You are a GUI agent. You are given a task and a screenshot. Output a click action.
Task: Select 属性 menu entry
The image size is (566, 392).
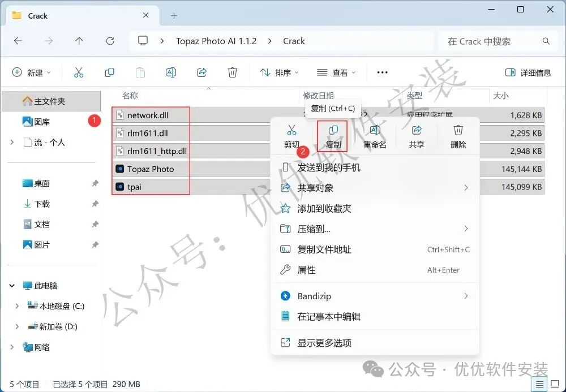pos(375,270)
